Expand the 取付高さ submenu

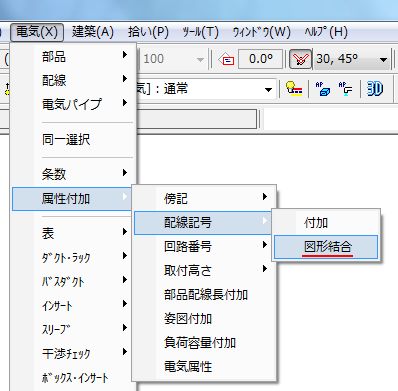pos(204,270)
